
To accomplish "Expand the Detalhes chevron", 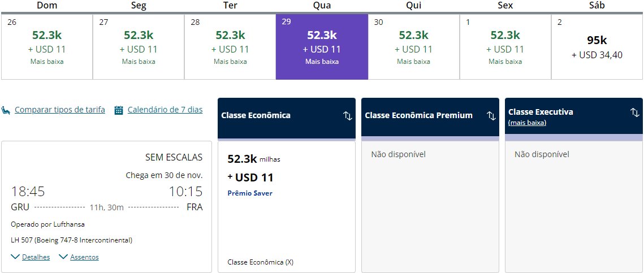I will pos(16,257).
